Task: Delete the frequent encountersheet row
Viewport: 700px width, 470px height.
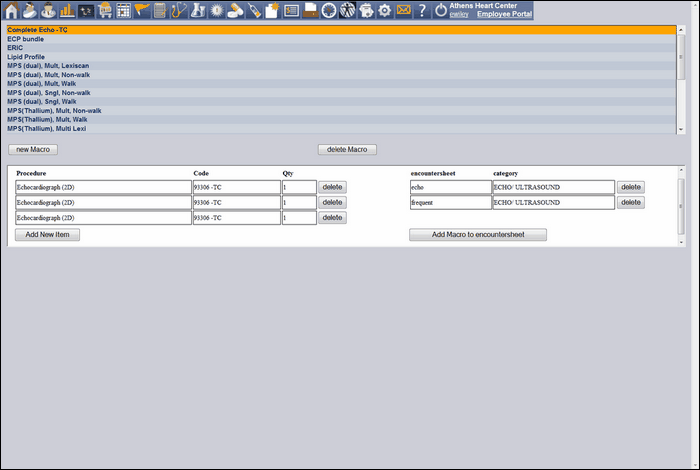Action: point(631,202)
